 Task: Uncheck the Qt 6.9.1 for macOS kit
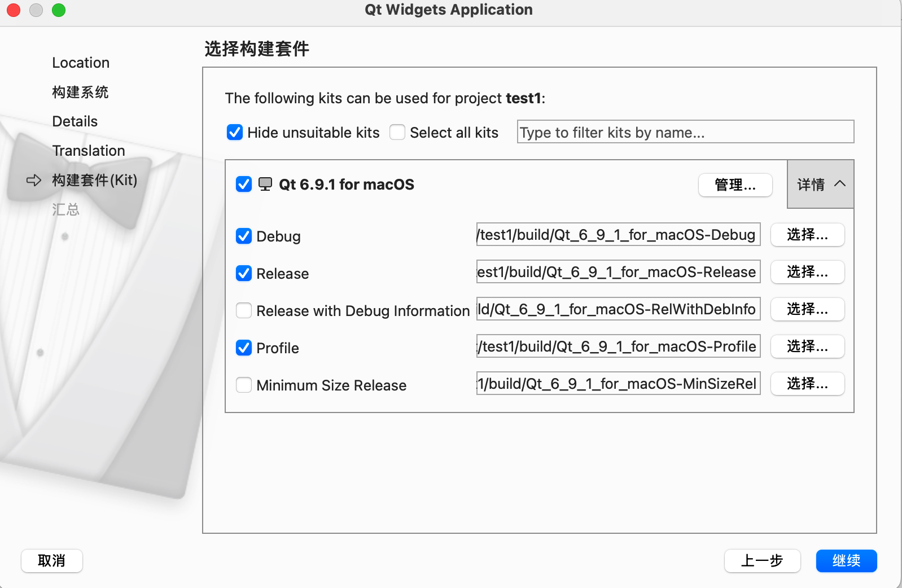tap(244, 184)
